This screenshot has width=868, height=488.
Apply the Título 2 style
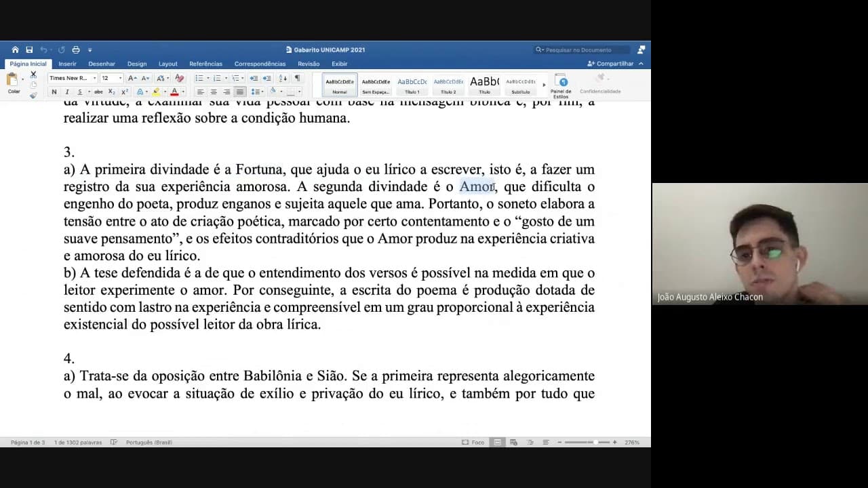pyautogui.click(x=448, y=85)
